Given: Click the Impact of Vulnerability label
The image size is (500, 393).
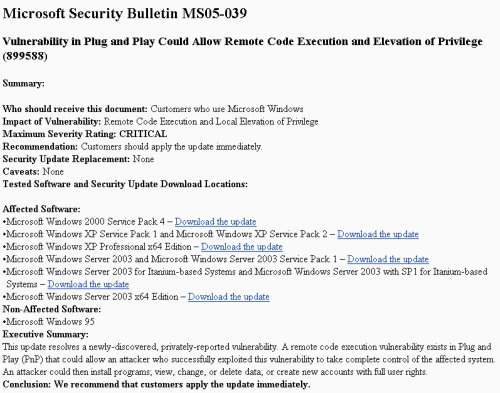Looking at the screenshot, I should coord(52,122).
